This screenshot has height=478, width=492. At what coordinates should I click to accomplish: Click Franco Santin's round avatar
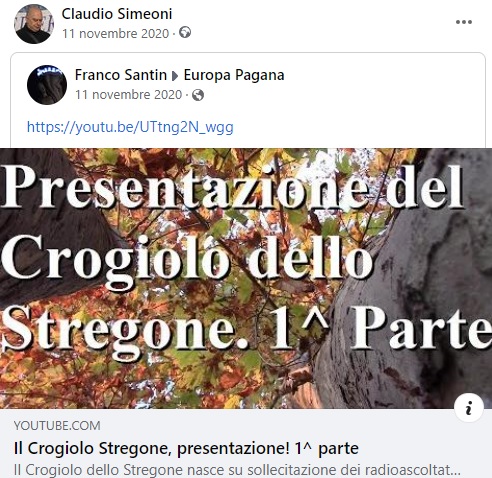(x=47, y=85)
